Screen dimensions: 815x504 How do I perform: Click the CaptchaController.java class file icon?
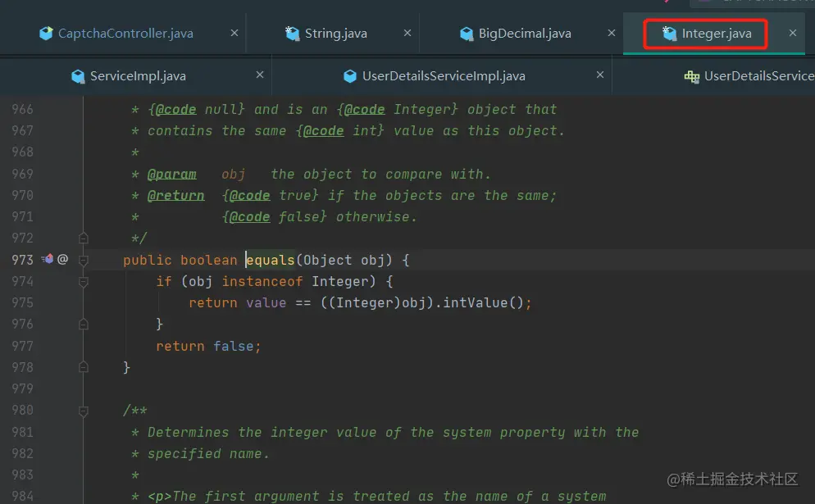click(x=46, y=34)
